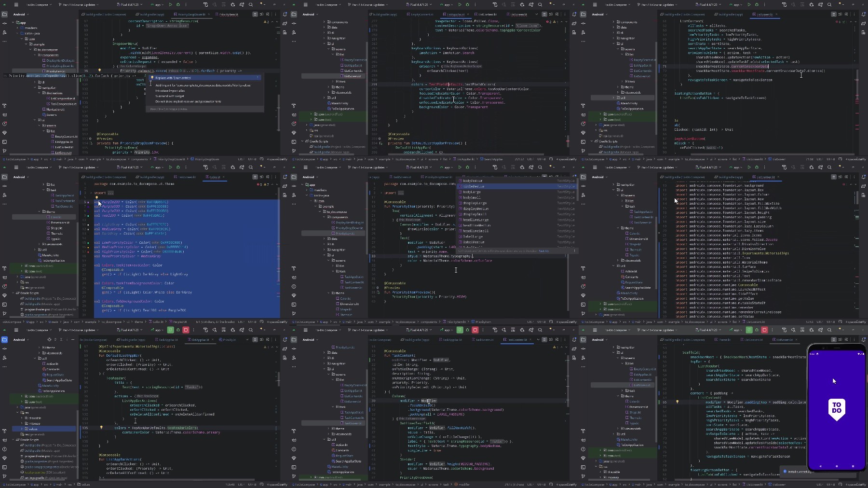This screenshot has height=488, width=868.
Task: Choose "Replace with 'Enum.entries'" in the intention popup
Action: [204, 78]
